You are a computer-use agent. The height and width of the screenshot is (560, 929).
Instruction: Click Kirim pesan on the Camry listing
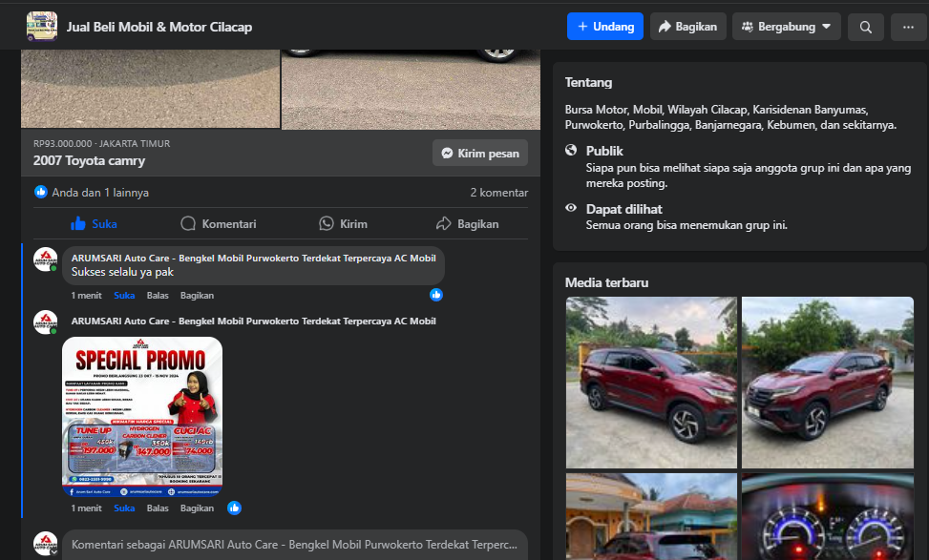480,154
